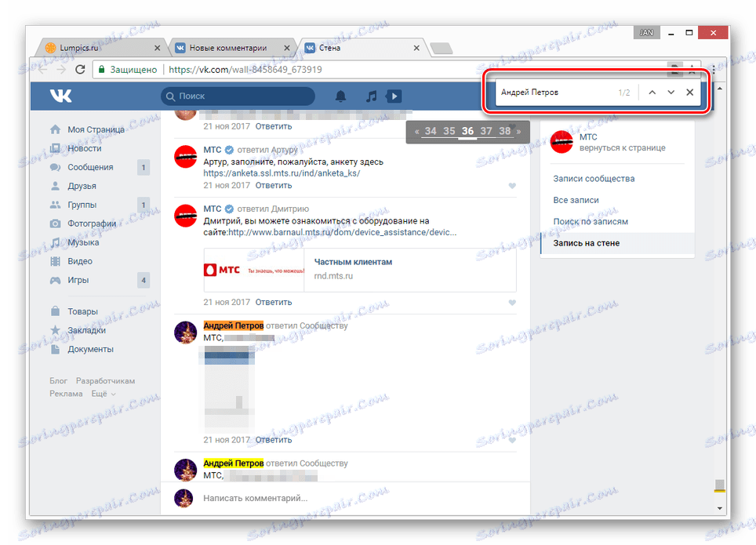The image size is (756, 545).
Task: Click the speech bubble icon for Сообщения
Action: click(56, 167)
